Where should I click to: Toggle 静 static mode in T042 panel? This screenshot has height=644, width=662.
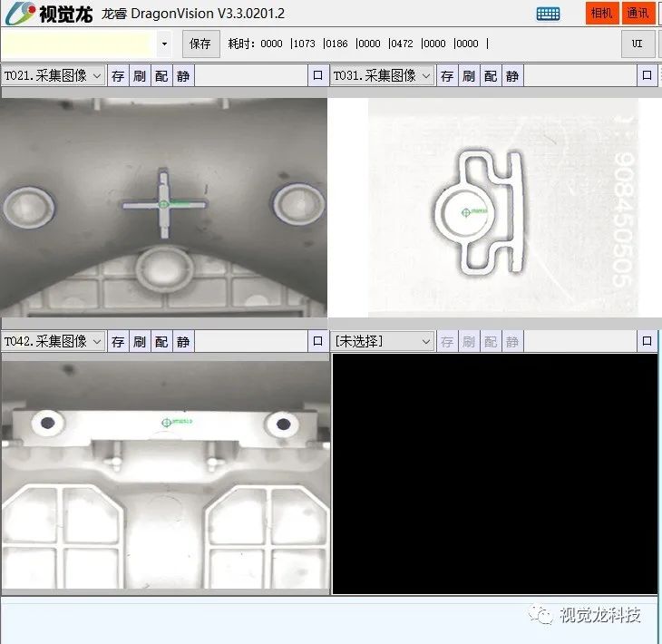(183, 342)
